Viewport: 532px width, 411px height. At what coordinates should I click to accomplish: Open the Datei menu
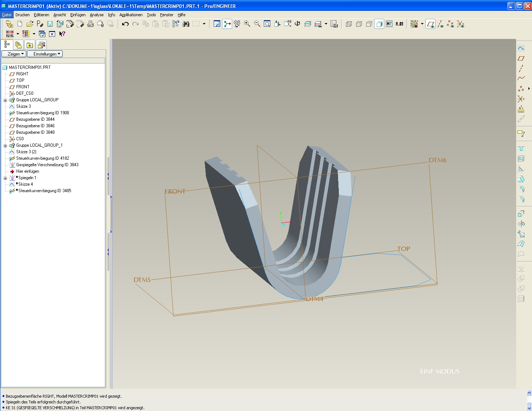[x=7, y=15]
